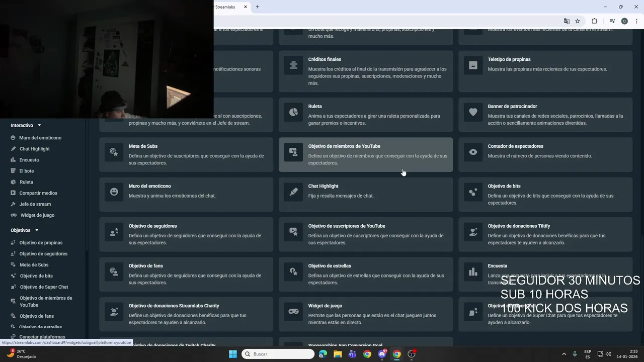Open the browser extensions puzzle icon
This screenshot has width=644, height=362.
tap(594, 21)
